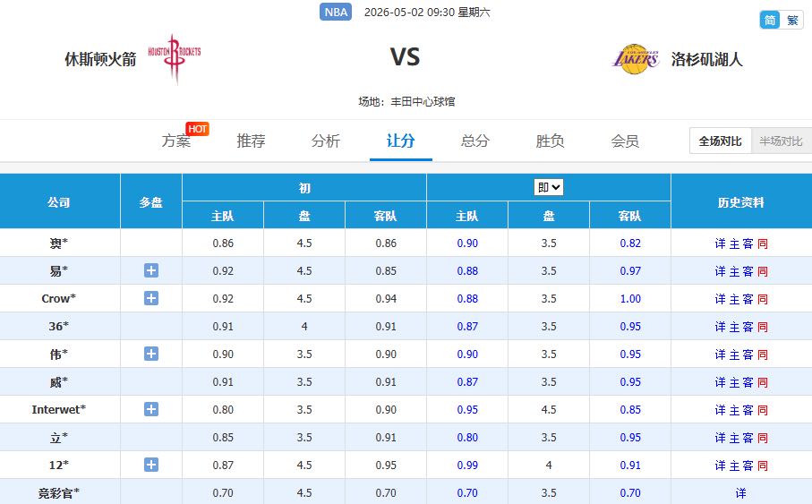This screenshot has width=812, height=504.
Task: Expand multi-handicap plus icon for Interwet* row
Action: pos(151,409)
